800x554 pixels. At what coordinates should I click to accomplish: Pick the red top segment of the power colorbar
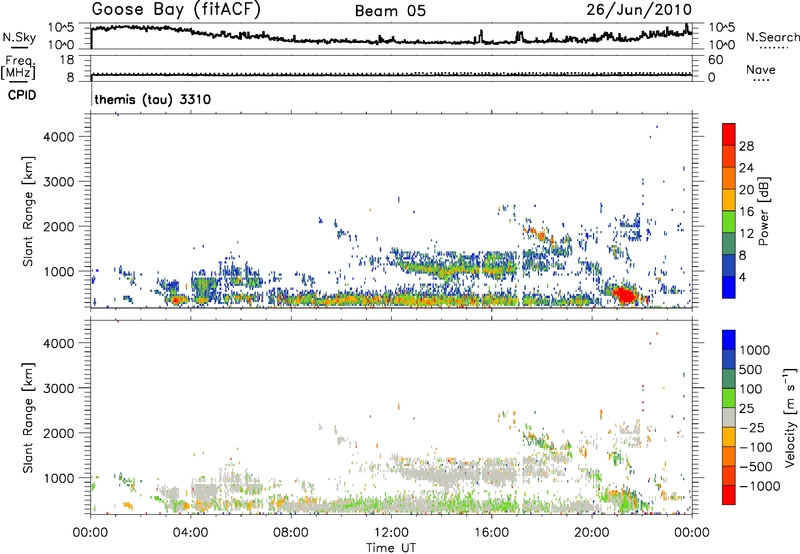tap(729, 134)
